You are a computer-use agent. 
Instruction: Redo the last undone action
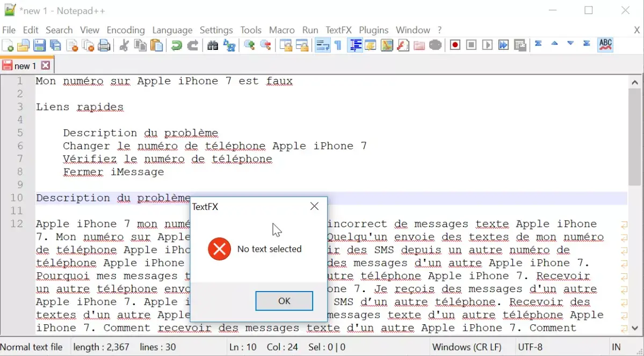click(193, 45)
